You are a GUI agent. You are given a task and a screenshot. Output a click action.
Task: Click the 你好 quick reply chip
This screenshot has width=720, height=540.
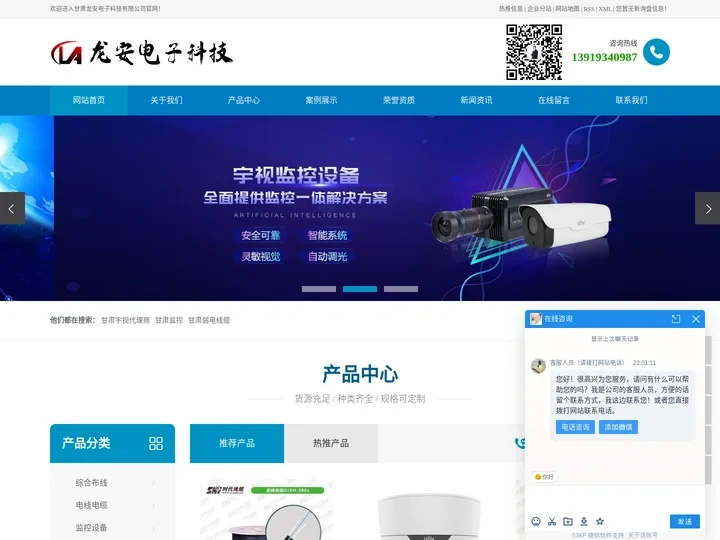coord(544,477)
